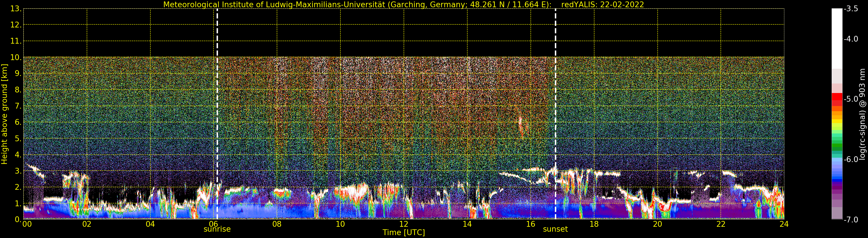This screenshot has width=868, height=238.
Task: Click the dashed white sunrise marker line
Action: click(217, 114)
